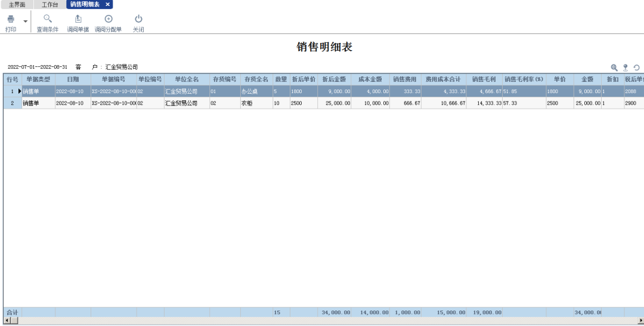The height and width of the screenshot is (326, 644).
Task: Select the row 2 衣柜 entry
Action: [x=256, y=103]
